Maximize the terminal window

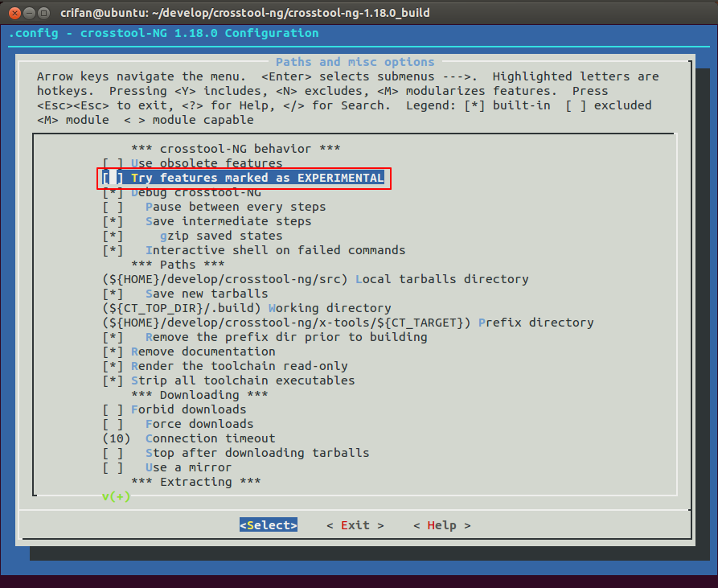[44, 13]
